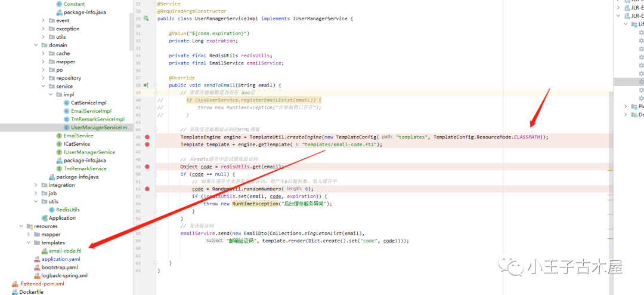Collapse the domain folder
The width and height of the screenshot is (644, 295).
click(x=36, y=45)
